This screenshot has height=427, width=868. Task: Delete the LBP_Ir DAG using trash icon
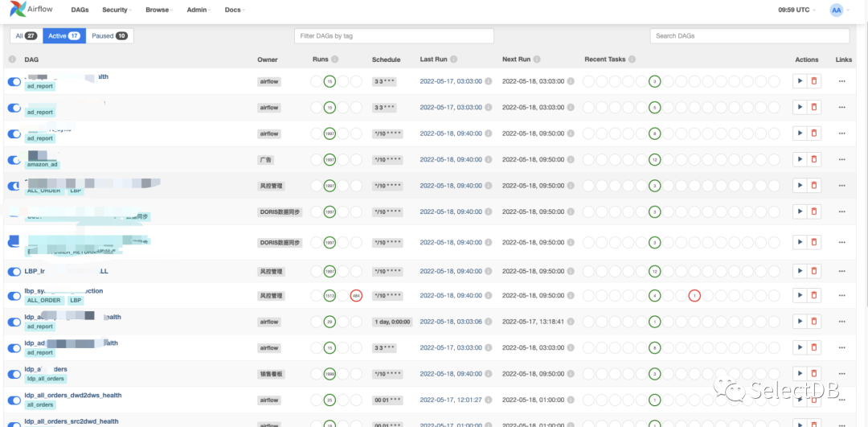813,271
